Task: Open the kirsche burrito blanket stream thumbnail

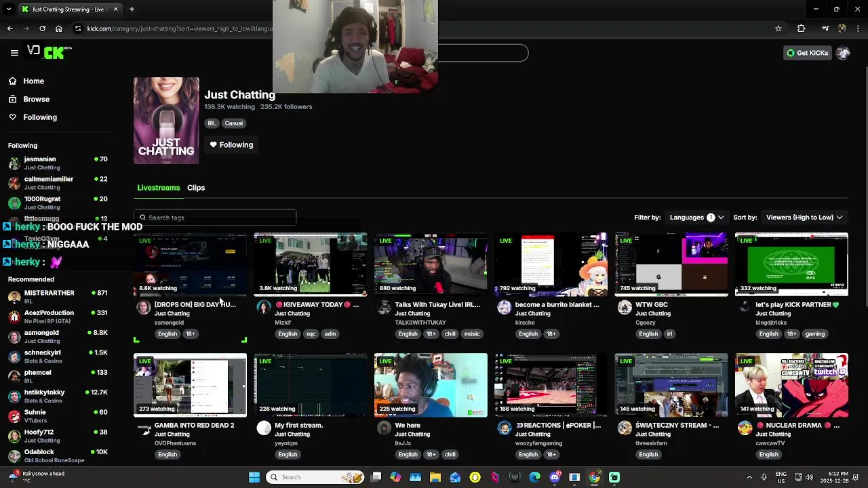Action: pos(551,264)
